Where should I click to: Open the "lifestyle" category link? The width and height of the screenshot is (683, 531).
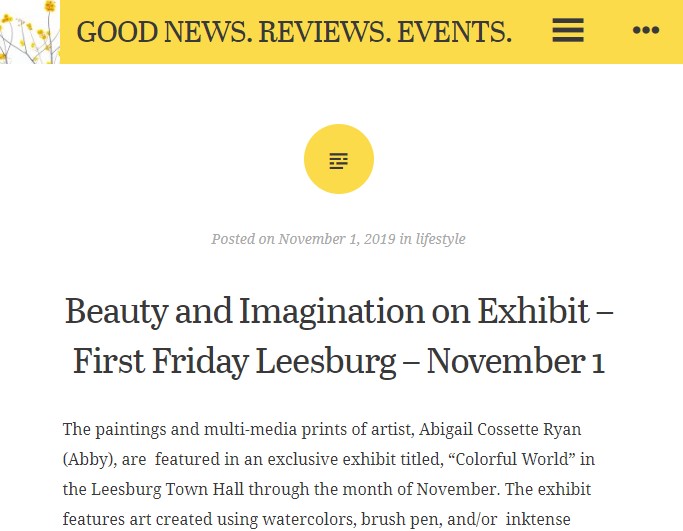pyautogui.click(x=440, y=239)
